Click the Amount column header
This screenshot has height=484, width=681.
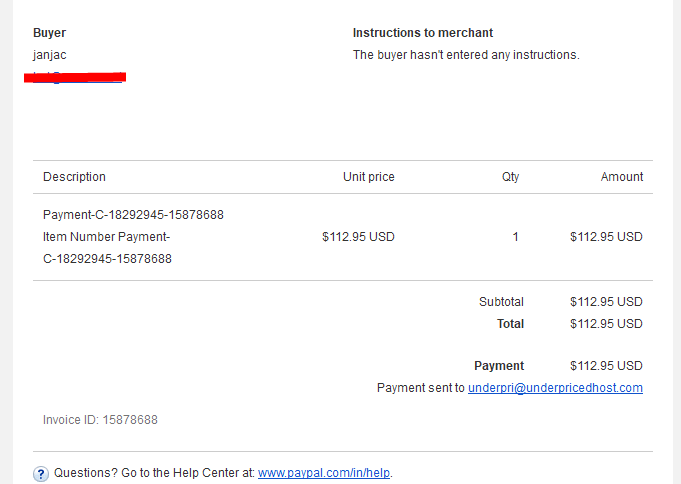click(x=621, y=177)
